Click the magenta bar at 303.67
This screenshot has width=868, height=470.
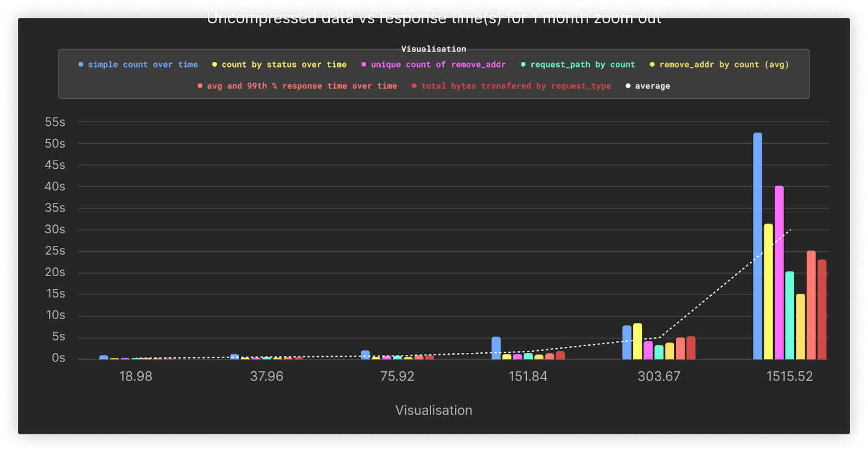(648, 350)
